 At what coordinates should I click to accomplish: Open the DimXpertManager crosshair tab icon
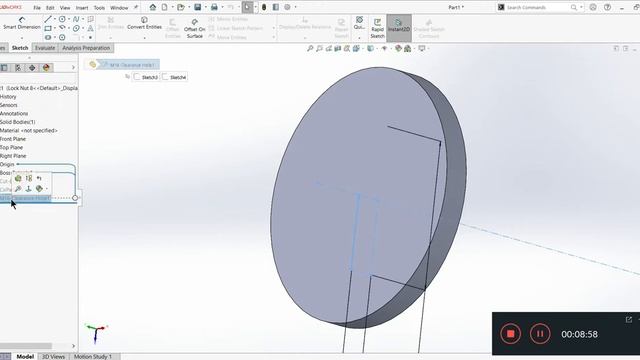pos(32,67)
